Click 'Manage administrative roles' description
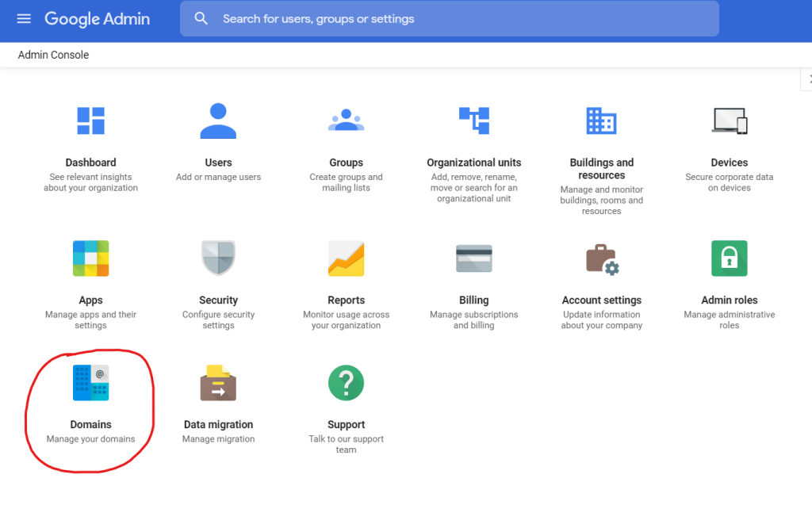 point(730,320)
